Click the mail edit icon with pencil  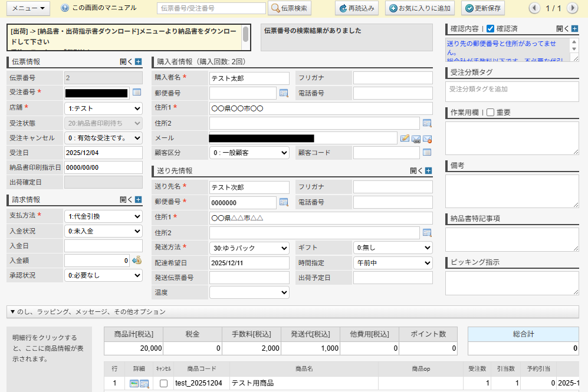click(x=405, y=139)
